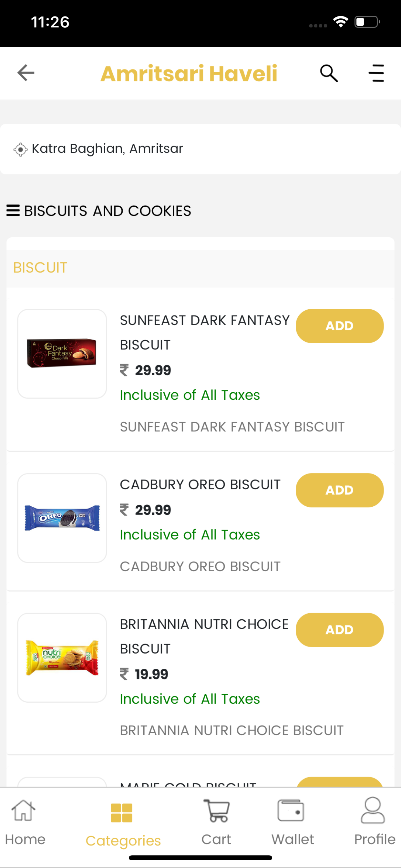Expand the BISCUIT section header
Image resolution: width=401 pixels, height=868 pixels.
pyautogui.click(x=200, y=268)
